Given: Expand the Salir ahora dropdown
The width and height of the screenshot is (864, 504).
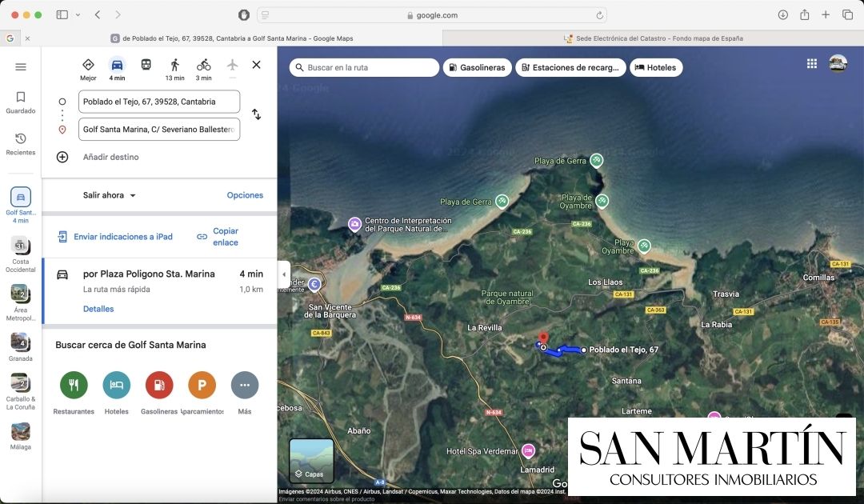Looking at the screenshot, I should 110,195.
